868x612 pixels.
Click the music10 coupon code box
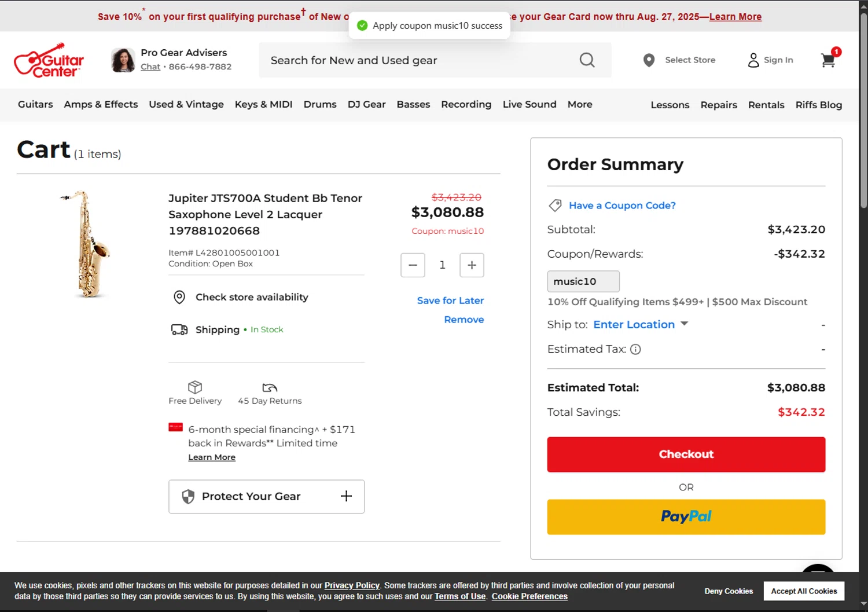tap(583, 281)
